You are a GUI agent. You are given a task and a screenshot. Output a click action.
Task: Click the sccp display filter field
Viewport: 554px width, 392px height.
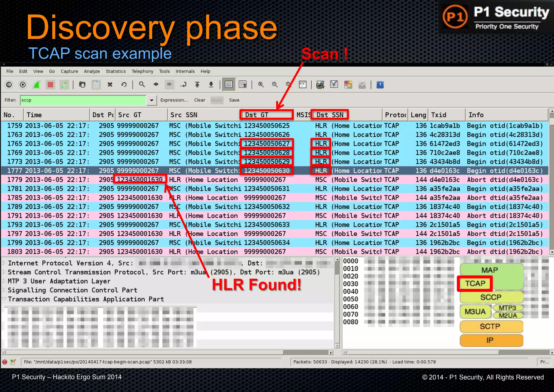tap(83, 100)
